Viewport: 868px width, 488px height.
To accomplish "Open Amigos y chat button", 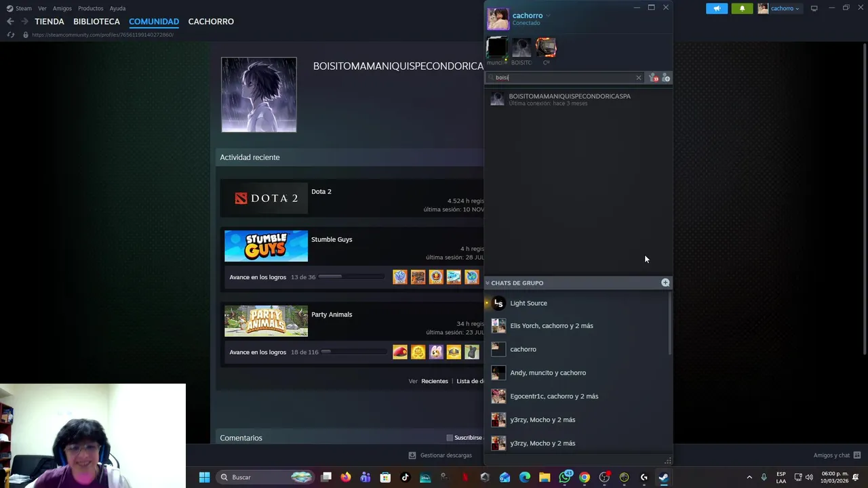I will [x=837, y=455].
